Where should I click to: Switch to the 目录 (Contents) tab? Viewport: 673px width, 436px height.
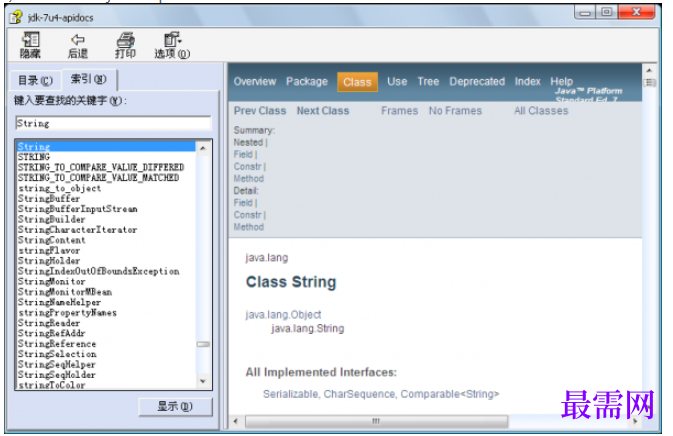point(35,80)
